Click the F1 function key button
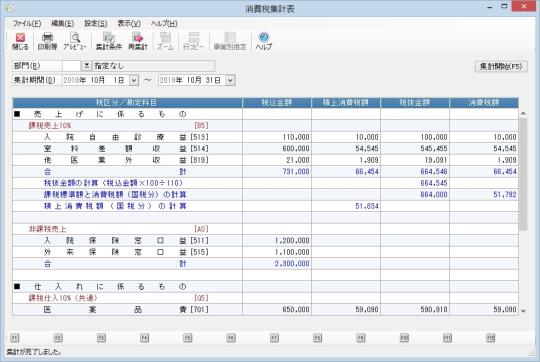 click(x=15, y=338)
